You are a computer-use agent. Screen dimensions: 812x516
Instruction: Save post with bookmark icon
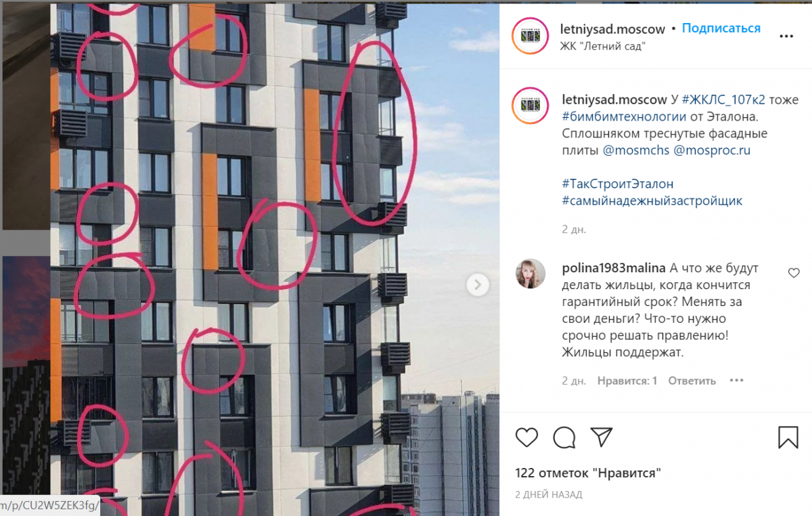coord(788,437)
